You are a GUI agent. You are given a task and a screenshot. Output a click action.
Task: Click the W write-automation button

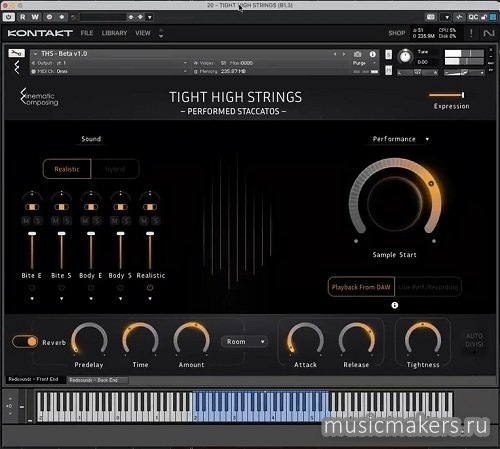35,17
